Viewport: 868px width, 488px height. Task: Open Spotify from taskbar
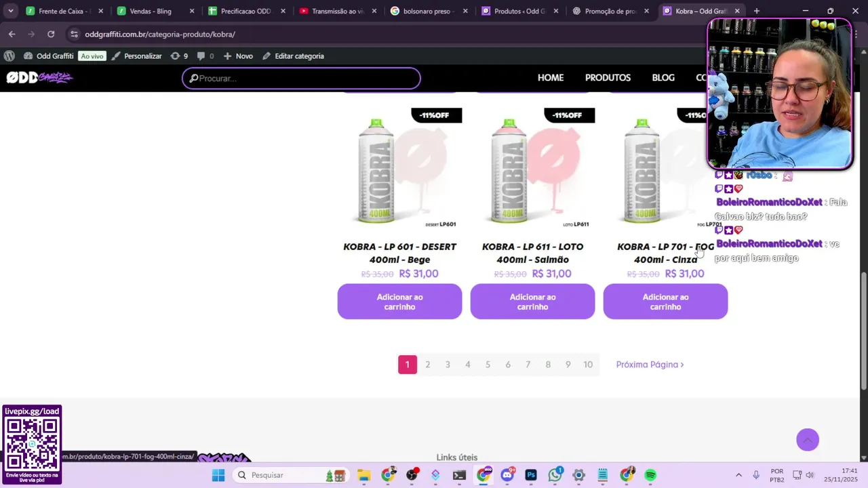coord(650,475)
